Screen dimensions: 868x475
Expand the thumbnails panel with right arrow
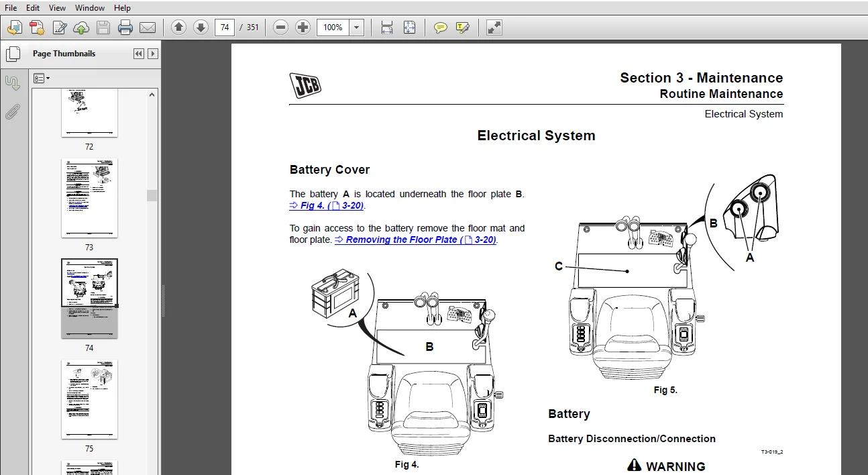153,54
